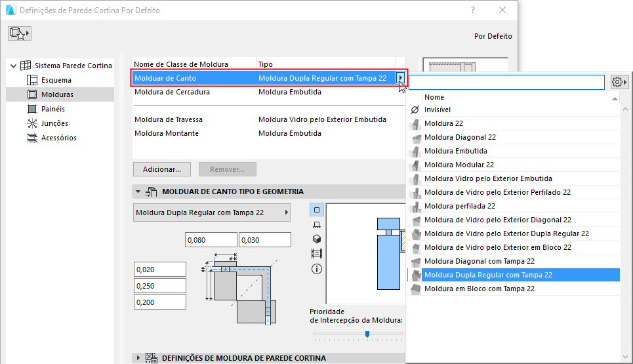
Task: Select Molduras in the tree
Action: tap(57, 94)
